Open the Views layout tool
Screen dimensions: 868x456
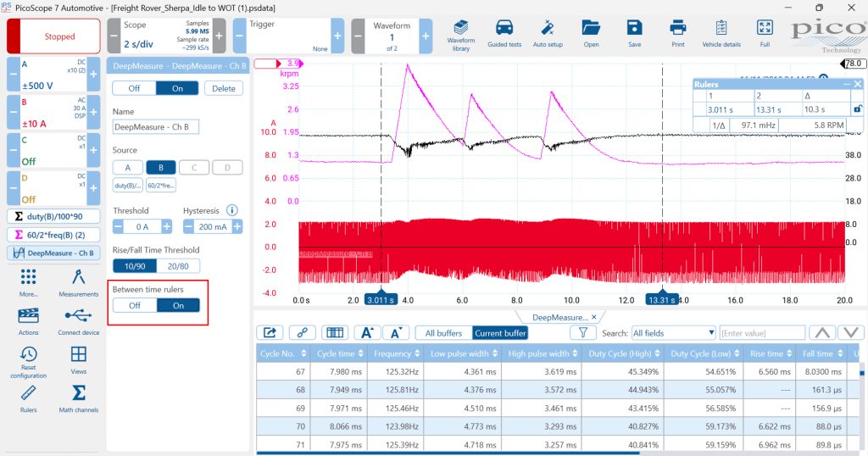(x=79, y=360)
